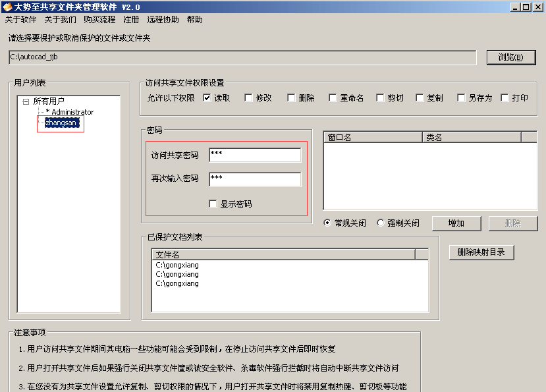Click the 再次输入密码 field

click(x=255, y=179)
